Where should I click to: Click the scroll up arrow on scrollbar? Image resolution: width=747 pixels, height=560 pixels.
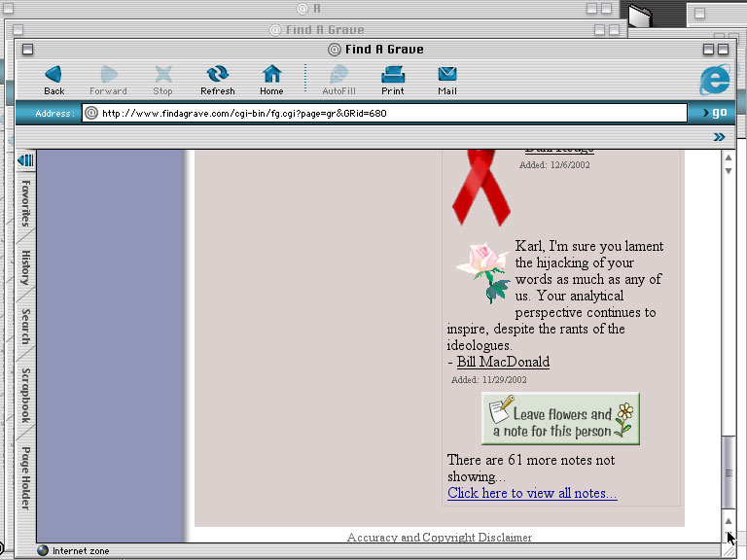tap(729, 157)
